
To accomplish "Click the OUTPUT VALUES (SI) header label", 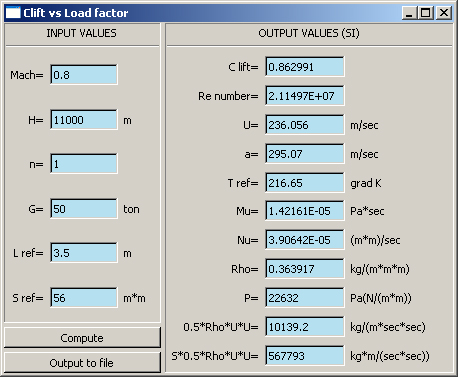I will 309,33.
